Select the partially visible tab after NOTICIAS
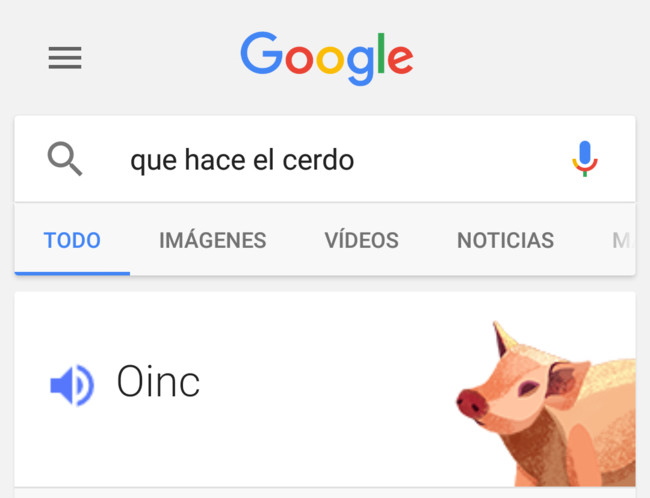Screen dimensions: 650x498 pos(622,240)
